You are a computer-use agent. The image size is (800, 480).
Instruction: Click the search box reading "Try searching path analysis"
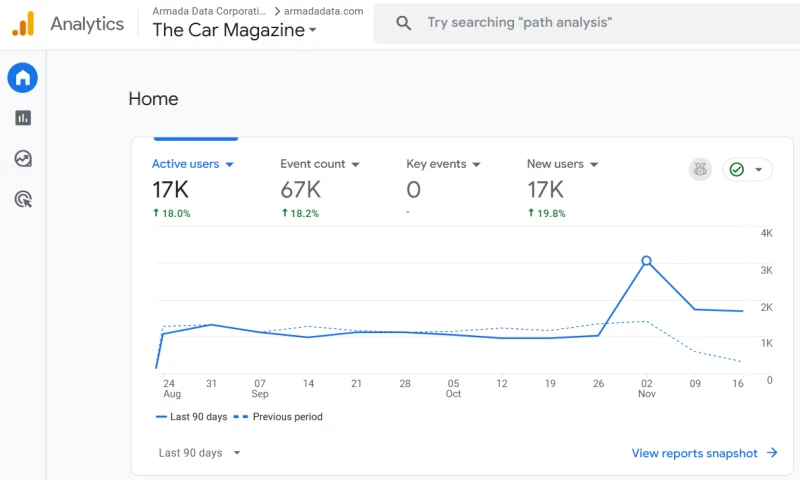pos(587,23)
